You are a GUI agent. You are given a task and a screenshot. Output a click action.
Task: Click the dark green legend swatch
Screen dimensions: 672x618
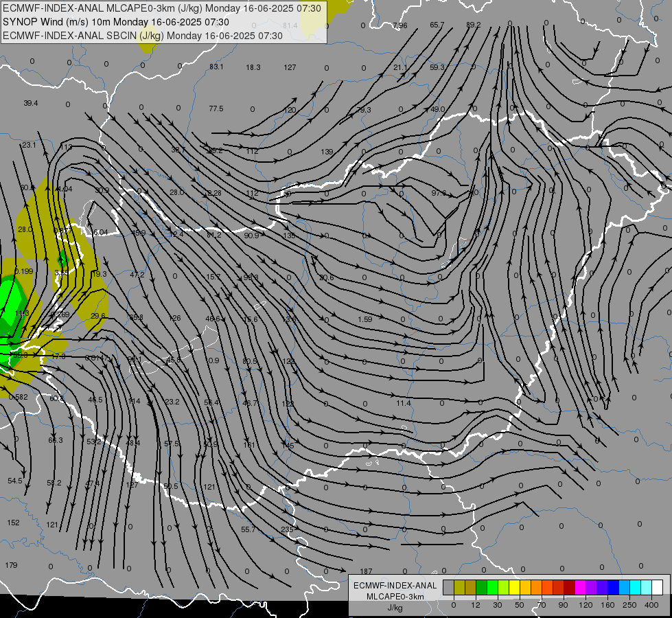(481, 588)
